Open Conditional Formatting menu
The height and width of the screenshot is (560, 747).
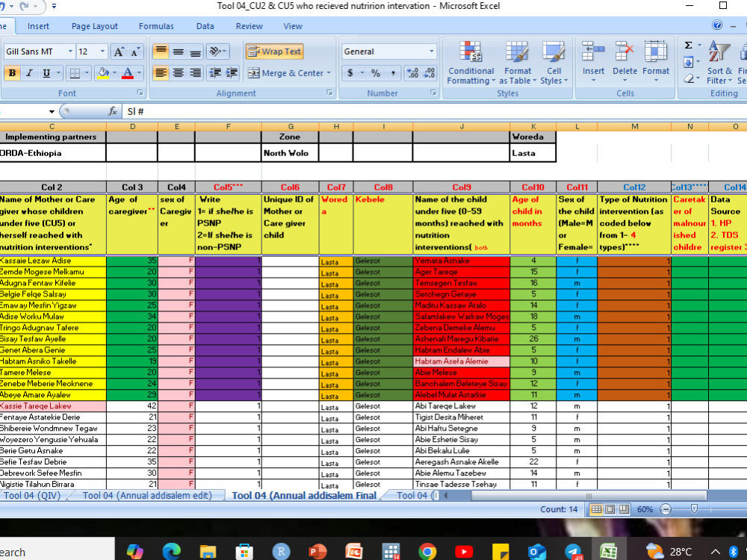click(471, 63)
